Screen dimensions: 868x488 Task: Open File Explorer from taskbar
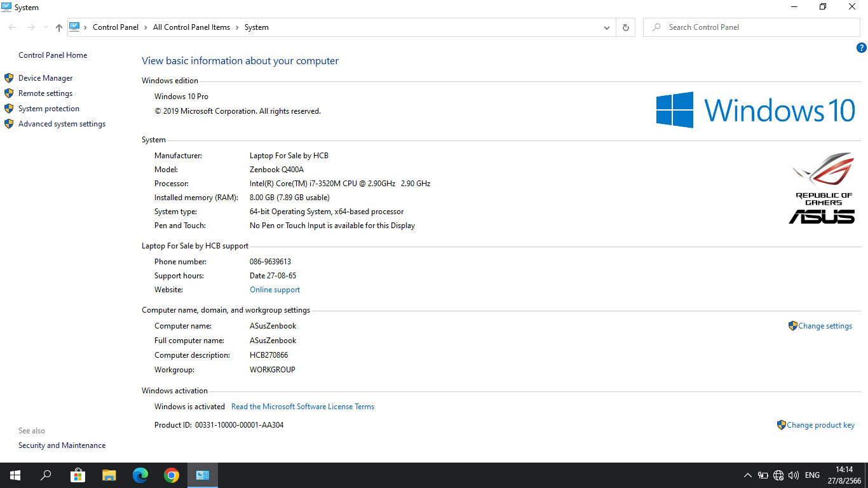tap(109, 475)
